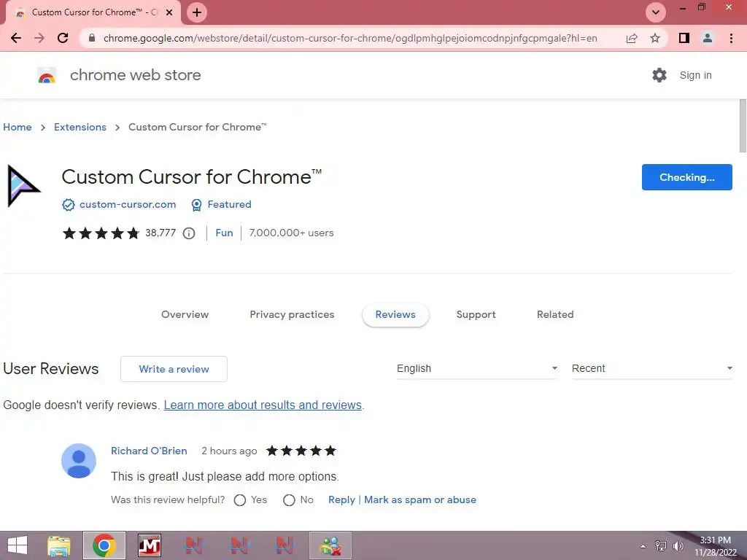Click the page vertical scrollbar thumb
Image resolution: width=747 pixels, height=560 pixels.
[x=743, y=126]
